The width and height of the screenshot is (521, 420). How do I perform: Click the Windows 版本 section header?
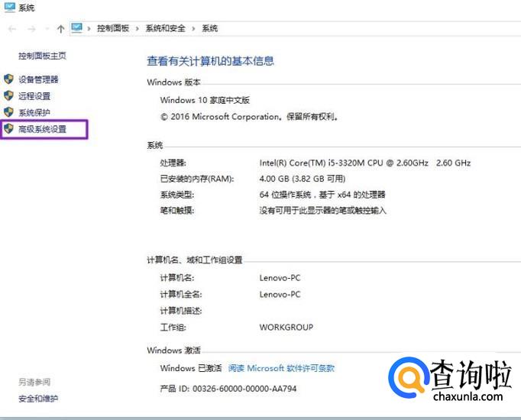[173, 82]
